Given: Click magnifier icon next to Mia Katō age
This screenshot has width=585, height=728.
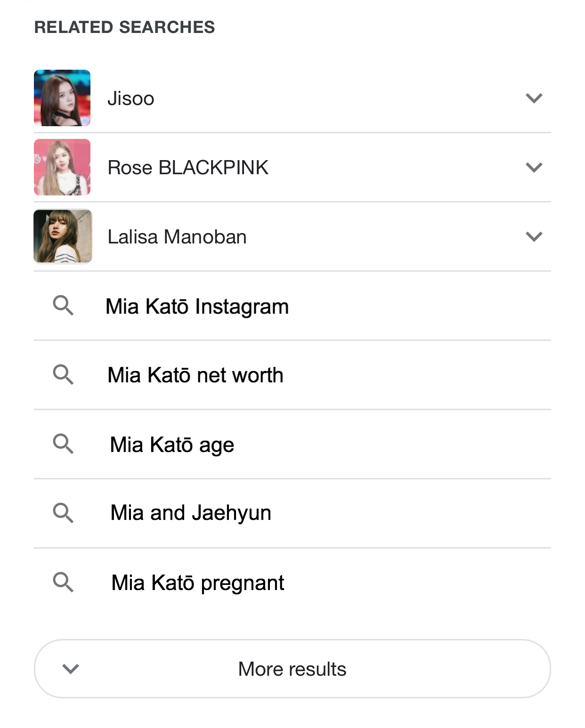Looking at the screenshot, I should pos(63,444).
